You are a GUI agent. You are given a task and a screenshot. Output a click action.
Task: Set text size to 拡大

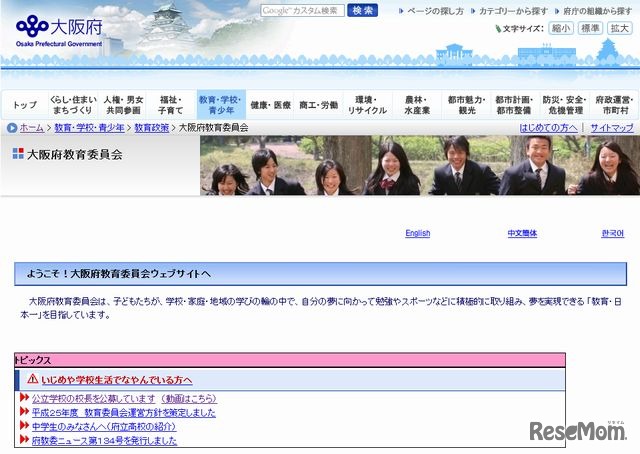click(619, 29)
